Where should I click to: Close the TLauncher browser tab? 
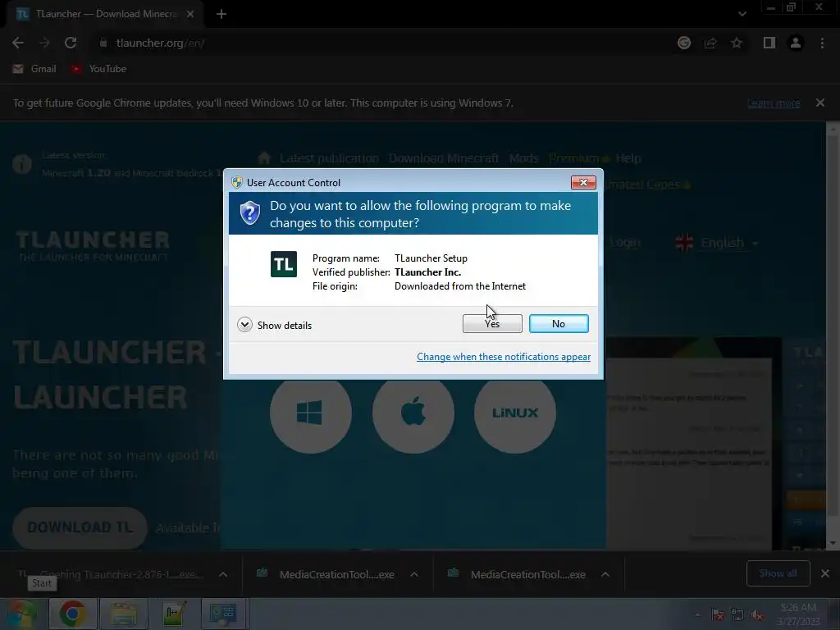click(x=190, y=14)
